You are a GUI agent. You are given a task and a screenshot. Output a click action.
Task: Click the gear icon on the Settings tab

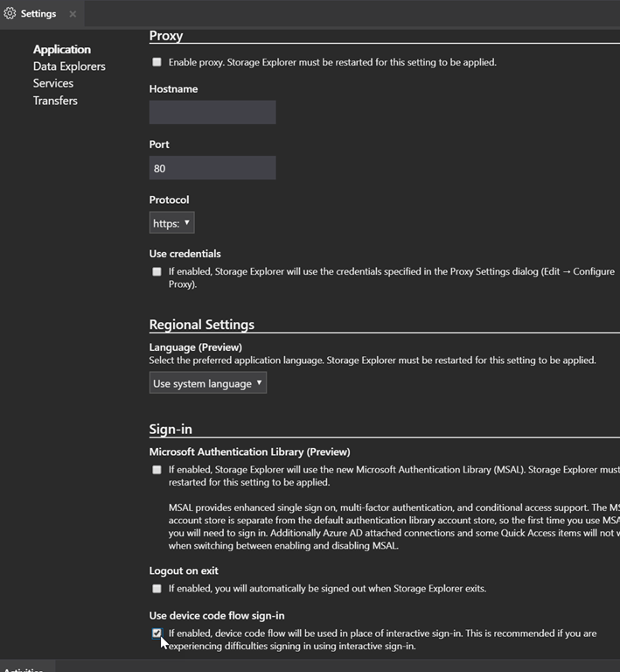click(10, 14)
